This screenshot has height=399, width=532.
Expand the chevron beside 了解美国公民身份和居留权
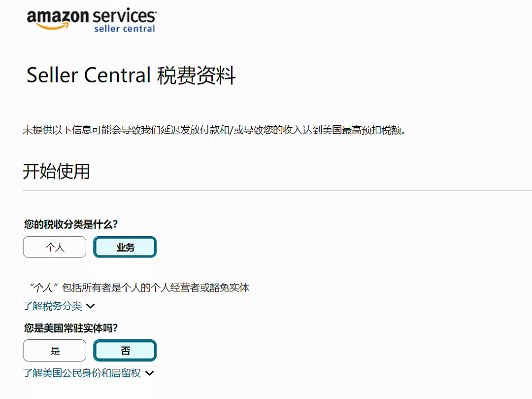coord(149,373)
